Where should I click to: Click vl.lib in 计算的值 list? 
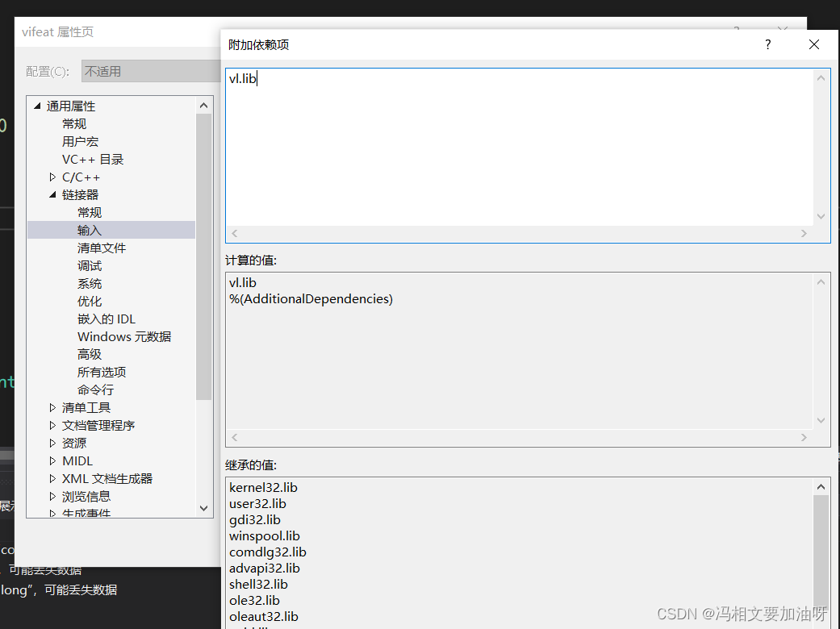(243, 283)
